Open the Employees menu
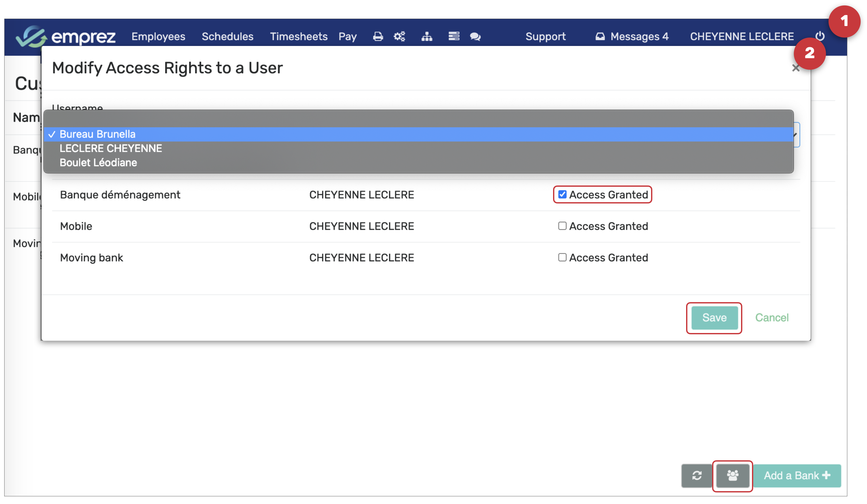This screenshot has width=867, height=504. 158,36
